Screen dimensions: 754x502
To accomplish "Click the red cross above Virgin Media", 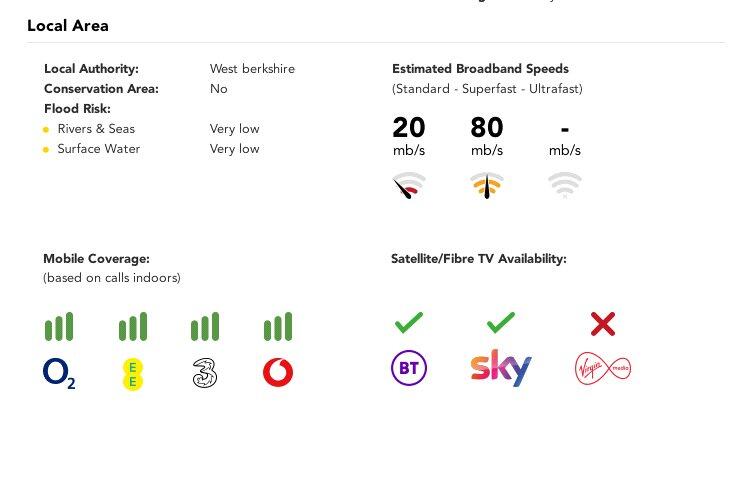I will click(602, 323).
